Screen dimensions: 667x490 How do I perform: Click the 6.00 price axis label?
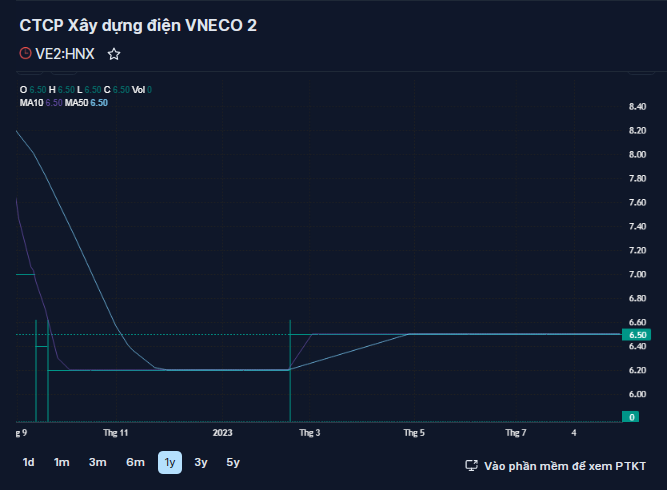click(x=637, y=394)
